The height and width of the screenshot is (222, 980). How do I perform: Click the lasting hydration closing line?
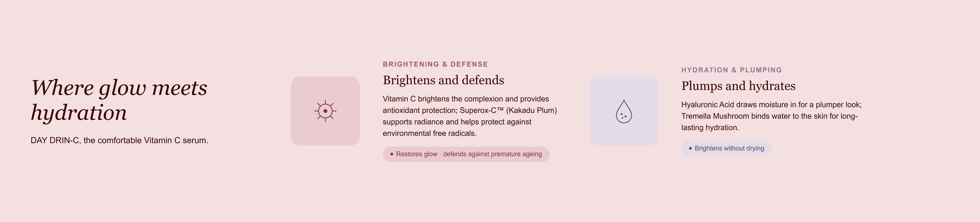tap(710, 128)
